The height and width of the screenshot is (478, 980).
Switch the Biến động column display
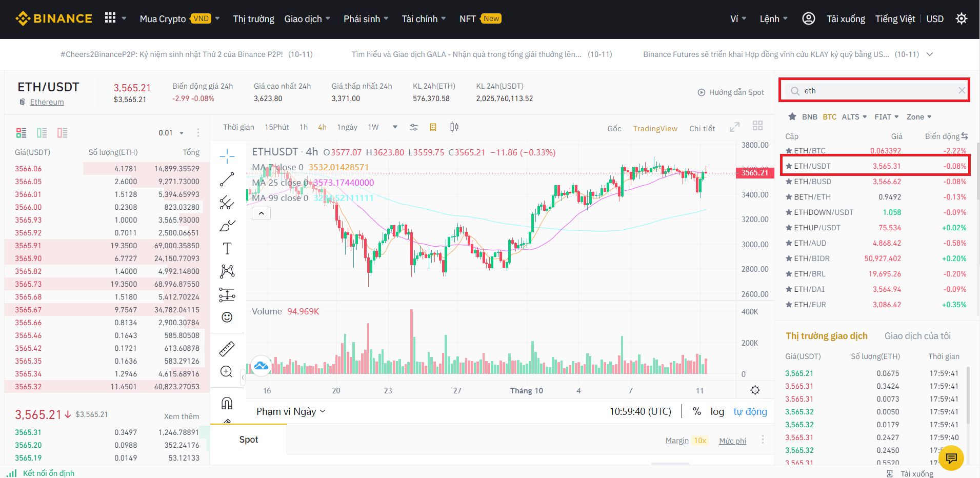[x=965, y=136]
